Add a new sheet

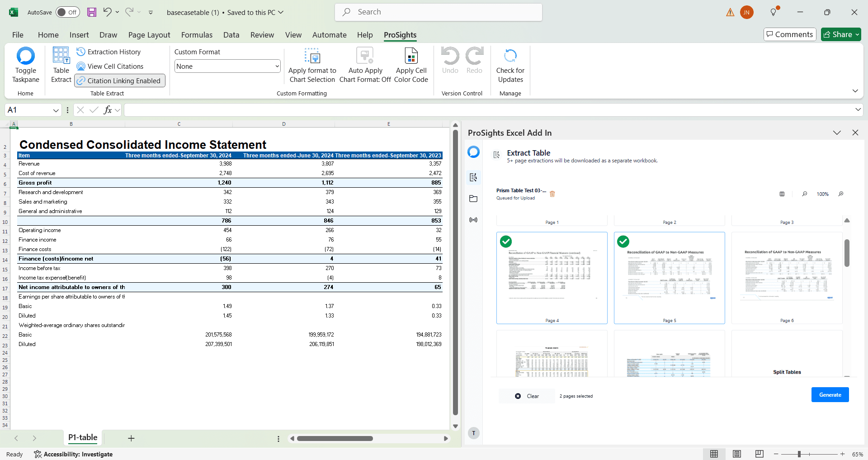(131, 438)
